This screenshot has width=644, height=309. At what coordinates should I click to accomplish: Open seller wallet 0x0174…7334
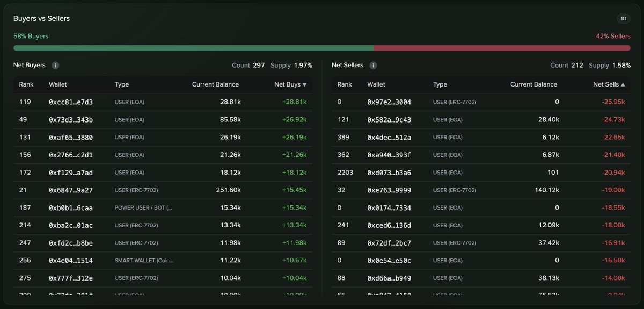[x=389, y=208]
